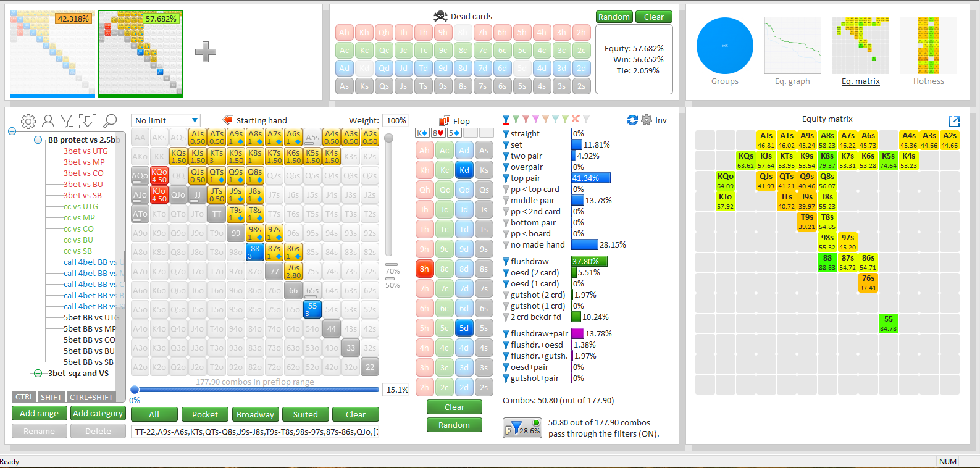Image resolution: width=980 pixels, height=468 pixels.
Task: Pop out the Equity matrix window icon
Action: (x=953, y=122)
